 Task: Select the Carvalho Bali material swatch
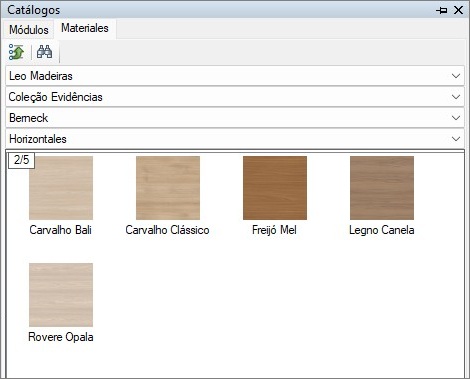click(61, 188)
